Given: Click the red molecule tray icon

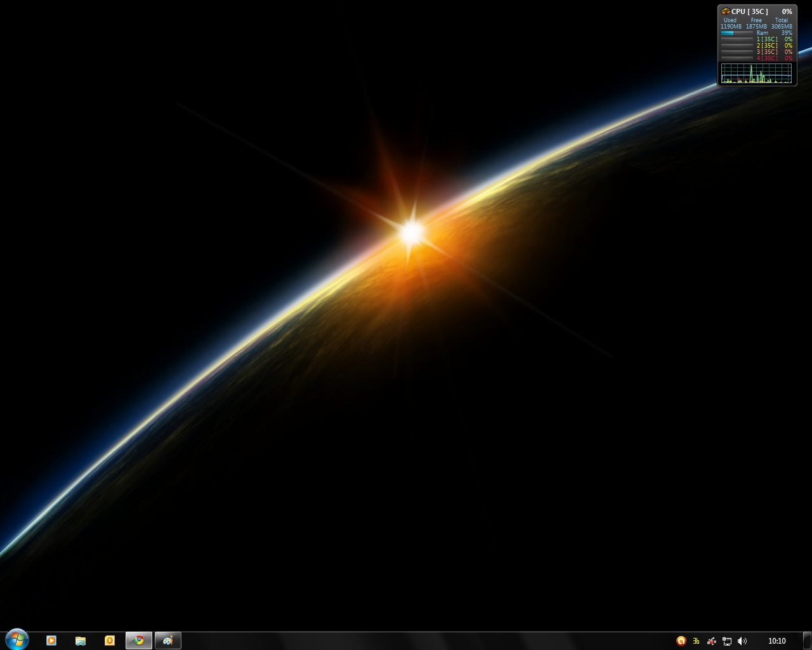Looking at the screenshot, I should tap(712, 641).
